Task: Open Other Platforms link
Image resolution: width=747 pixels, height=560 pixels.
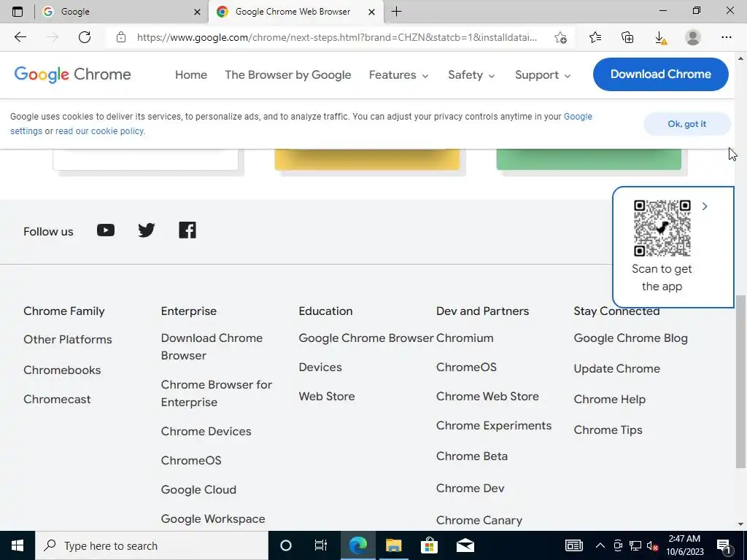Action: pos(68,340)
